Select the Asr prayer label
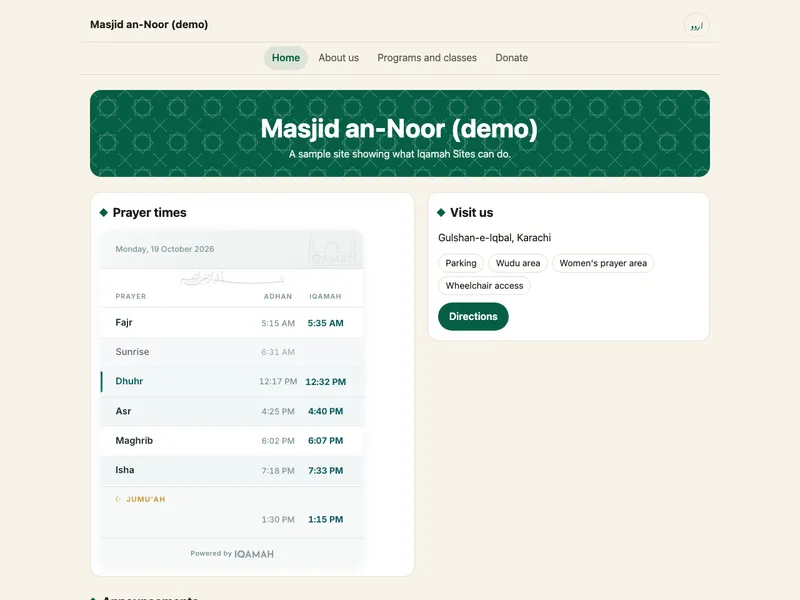This screenshot has height=600, width=800. point(123,411)
